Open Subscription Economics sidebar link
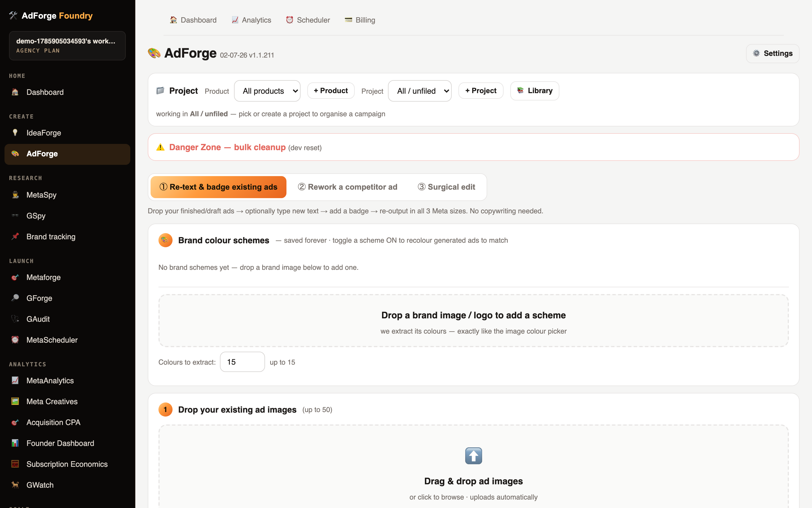 click(67, 464)
